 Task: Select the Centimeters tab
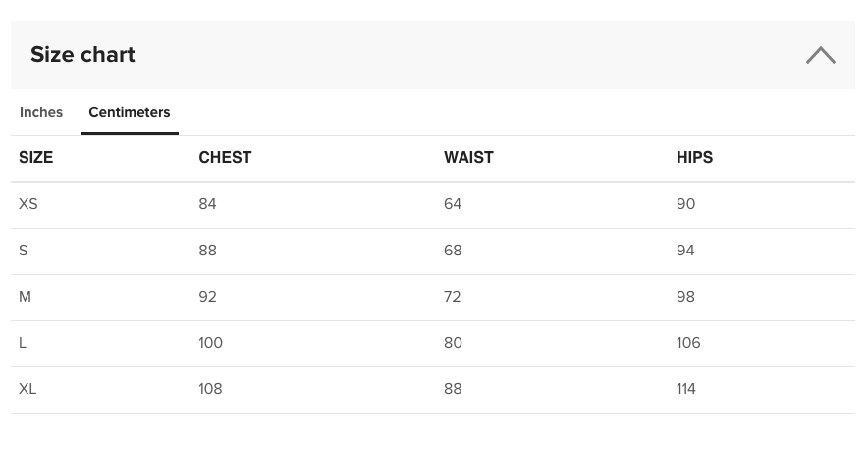(x=130, y=112)
